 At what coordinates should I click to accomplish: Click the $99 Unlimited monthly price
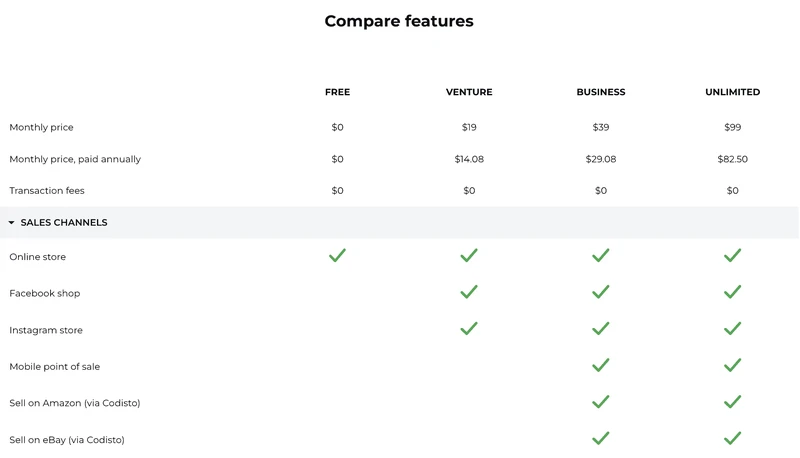click(x=732, y=127)
